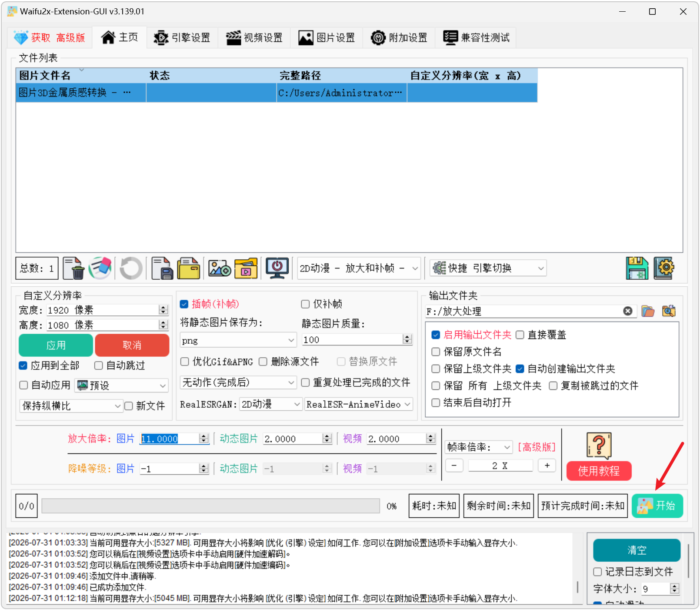Open the 视频设置 video settings tab
The width and height of the screenshot is (700, 610).
click(x=254, y=38)
